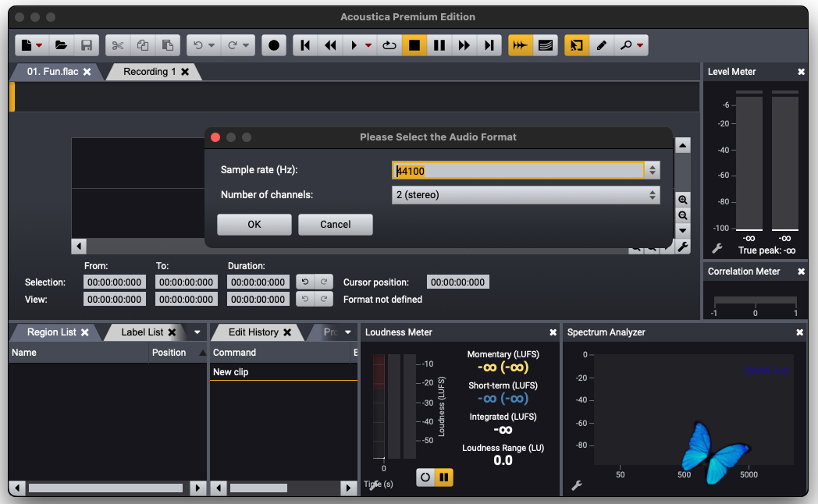Click the Stop playback button
Screen dimensions: 818x504
(x=414, y=45)
